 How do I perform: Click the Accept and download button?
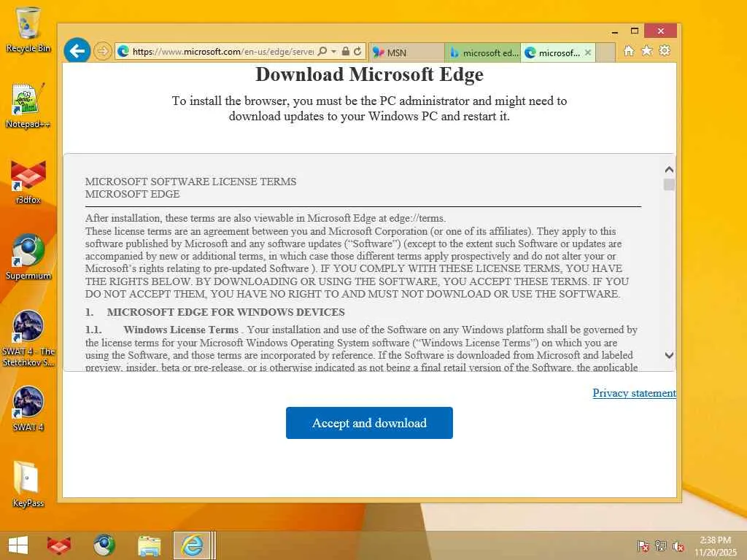pyautogui.click(x=369, y=423)
